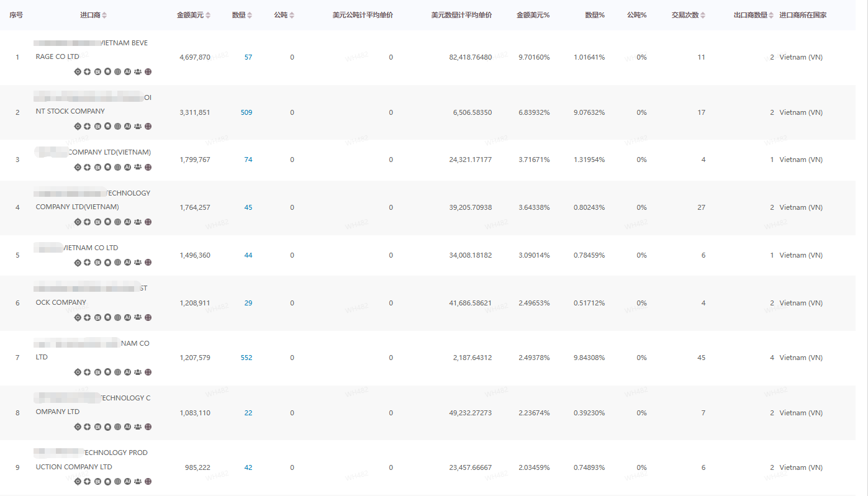
Task: Click the globe icon in row 4
Action: [x=117, y=222]
